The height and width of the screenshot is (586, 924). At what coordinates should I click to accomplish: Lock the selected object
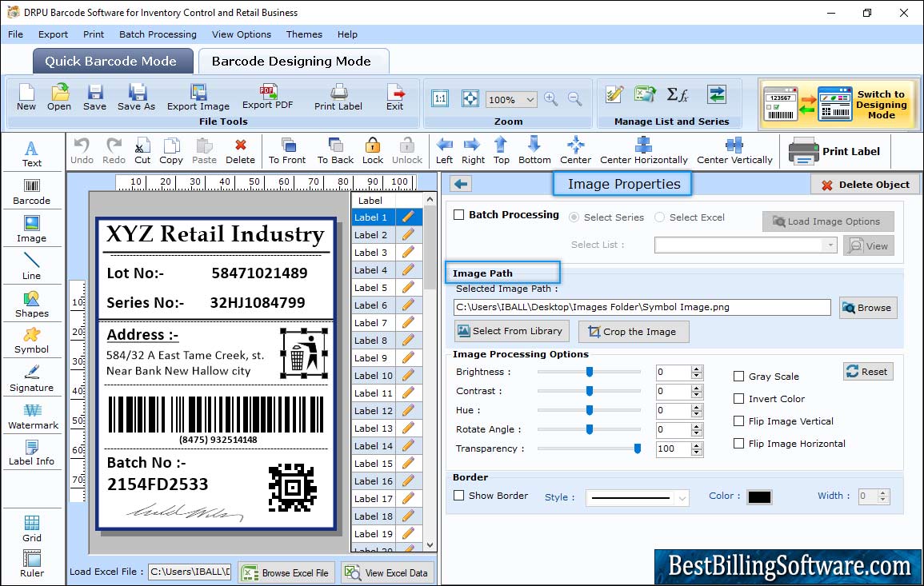(x=373, y=151)
